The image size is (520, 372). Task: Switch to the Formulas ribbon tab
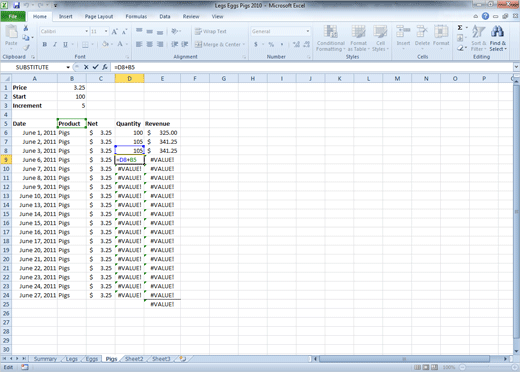click(x=136, y=16)
